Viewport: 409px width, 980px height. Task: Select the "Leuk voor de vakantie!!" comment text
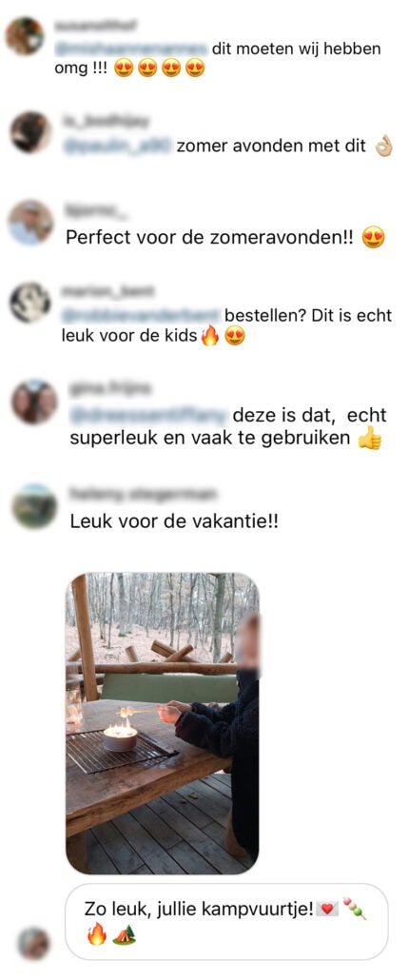click(174, 521)
